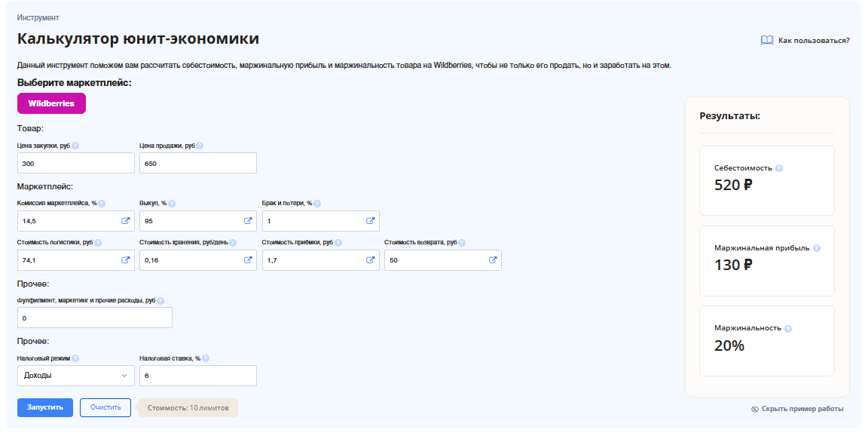Hide example via Скрыть пример работы
Image resolution: width=868 pixels, height=439 pixels.
(x=797, y=409)
